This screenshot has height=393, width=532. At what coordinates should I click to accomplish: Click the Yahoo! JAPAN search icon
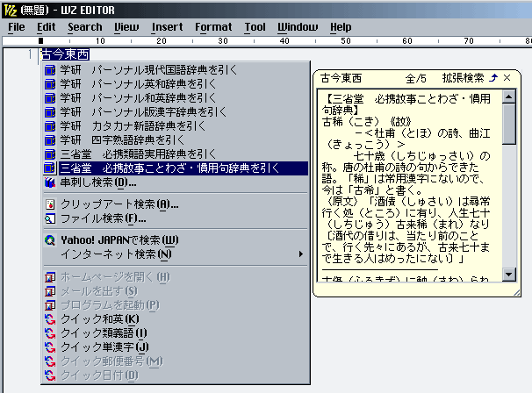50,240
